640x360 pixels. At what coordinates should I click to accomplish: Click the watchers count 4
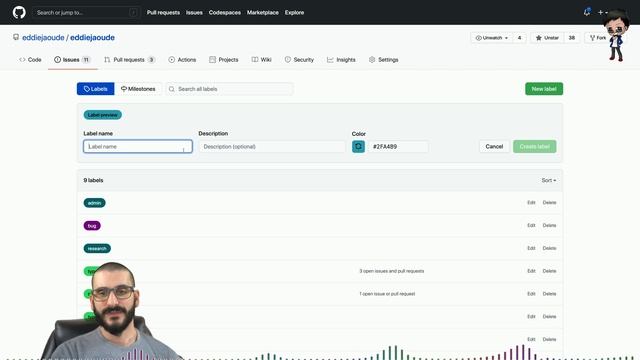point(520,38)
